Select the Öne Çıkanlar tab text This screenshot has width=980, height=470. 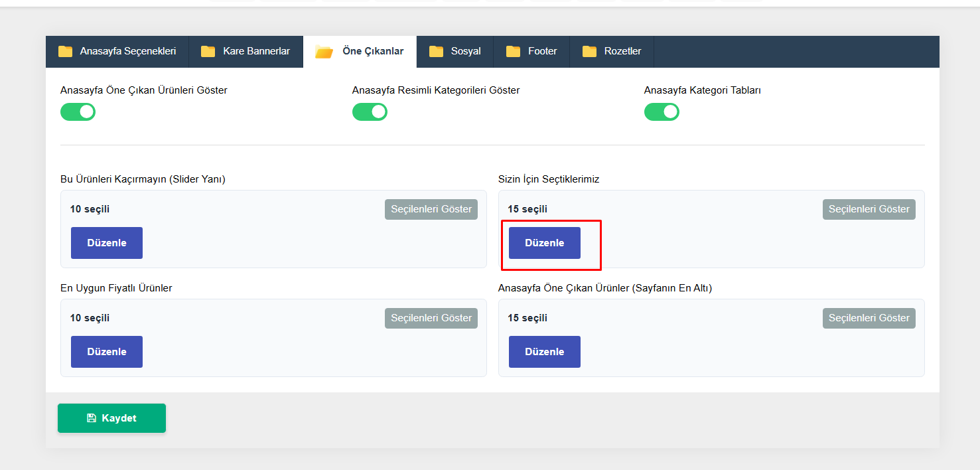coord(373,51)
